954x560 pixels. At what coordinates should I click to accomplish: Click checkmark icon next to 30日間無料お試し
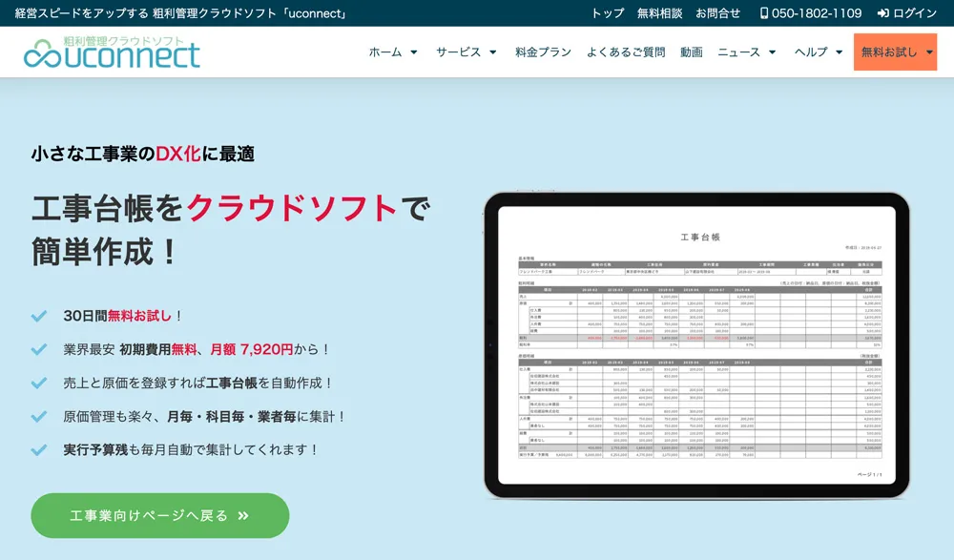point(39,316)
